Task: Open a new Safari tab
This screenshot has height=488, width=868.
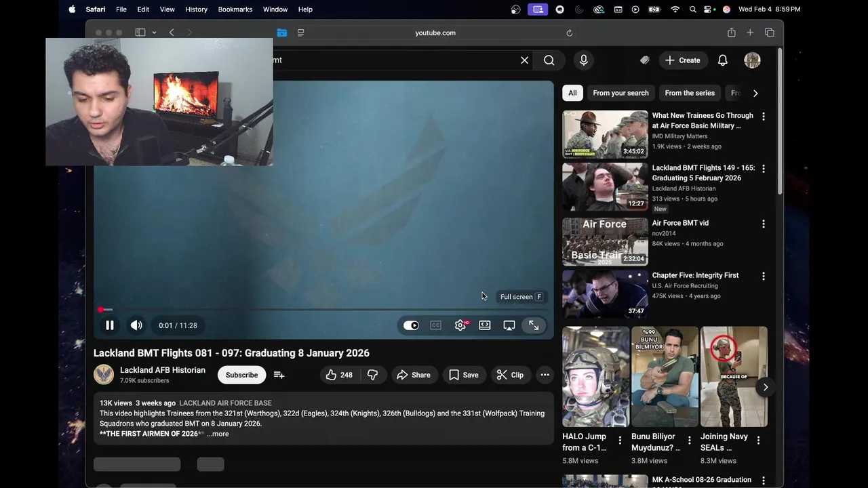Action: pyautogui.click(x=750, y=33)
